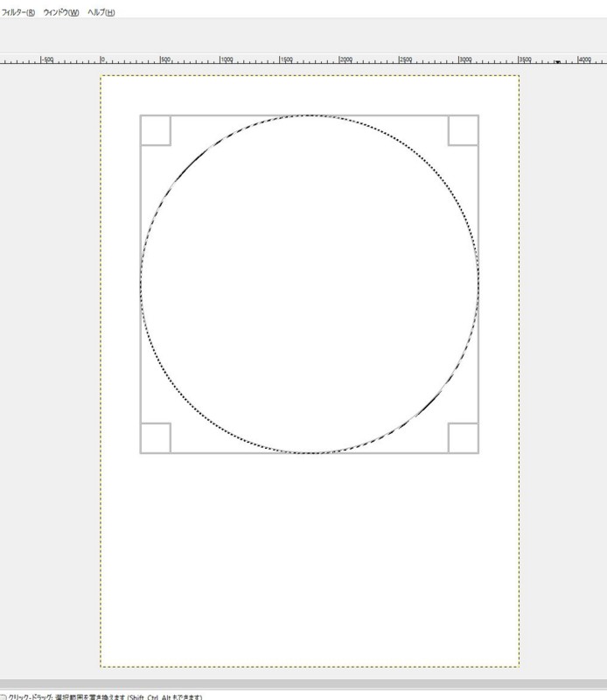Click the ruler label 1000
Viewport: 607px width, 700px height.
coord(227,59)
